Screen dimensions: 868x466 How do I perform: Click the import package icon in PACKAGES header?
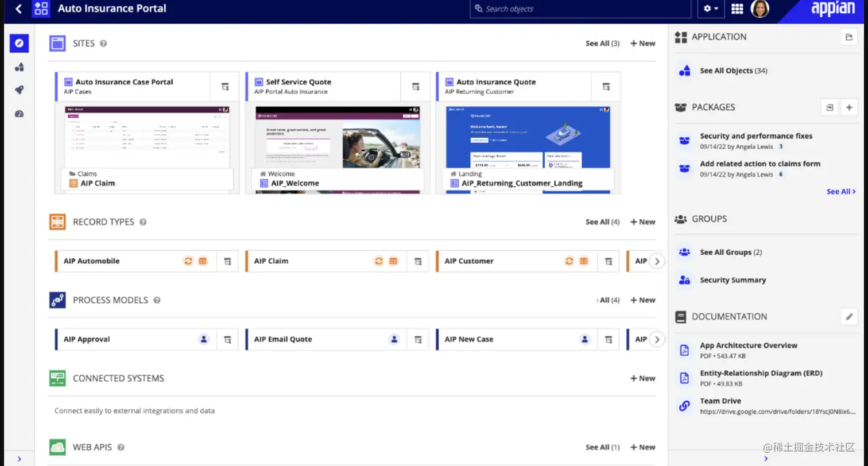coord(829,107)
